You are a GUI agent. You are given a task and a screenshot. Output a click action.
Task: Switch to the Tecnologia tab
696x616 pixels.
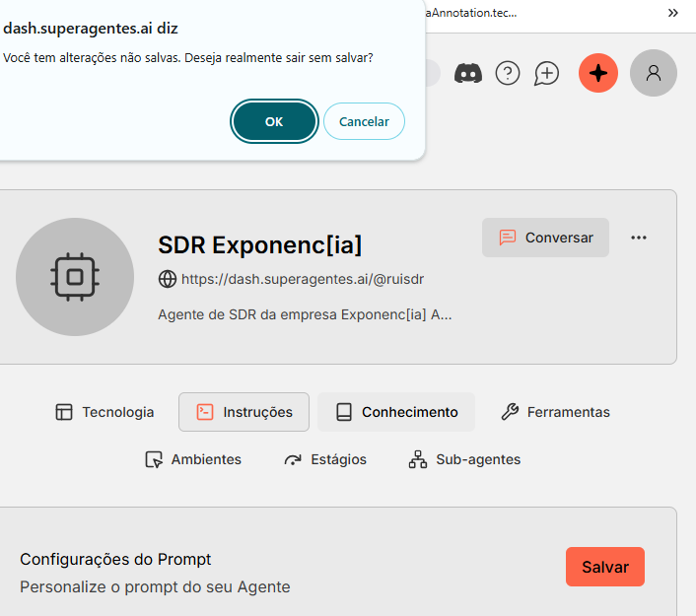click(x=104, y=412)
